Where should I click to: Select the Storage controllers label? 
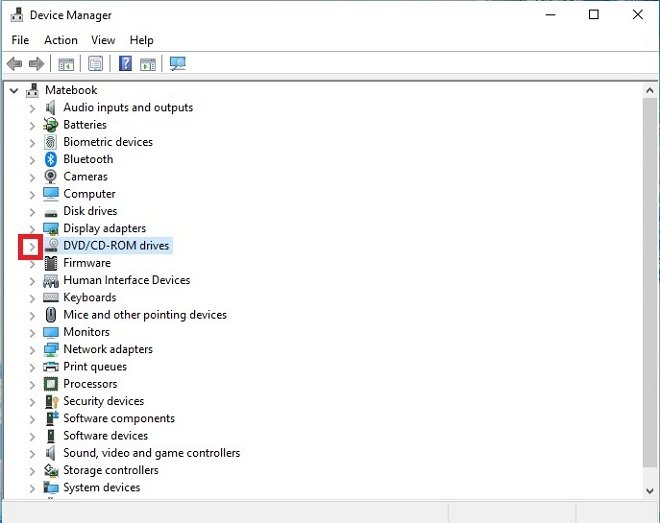pos(111,470)
